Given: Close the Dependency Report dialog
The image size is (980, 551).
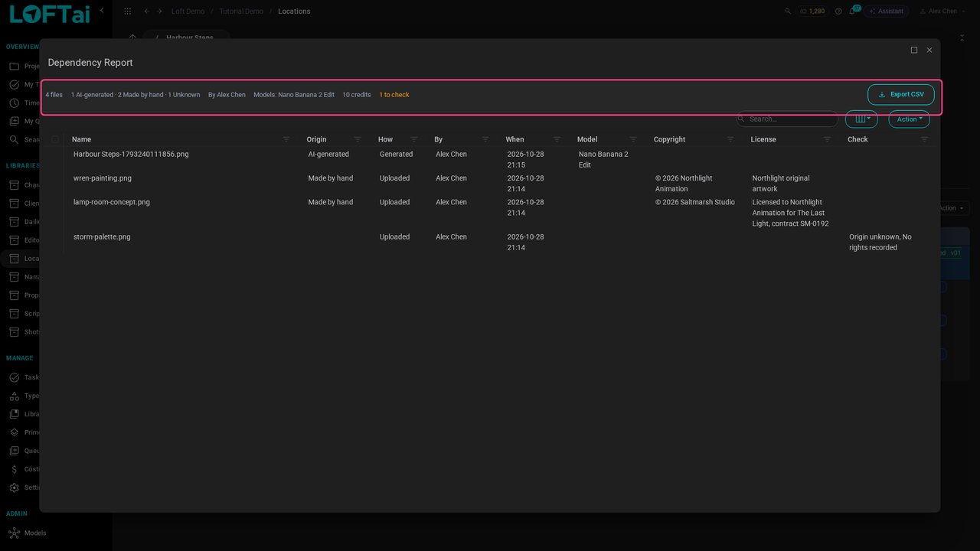Looking at the screenshot, I should tap(929, 50).
